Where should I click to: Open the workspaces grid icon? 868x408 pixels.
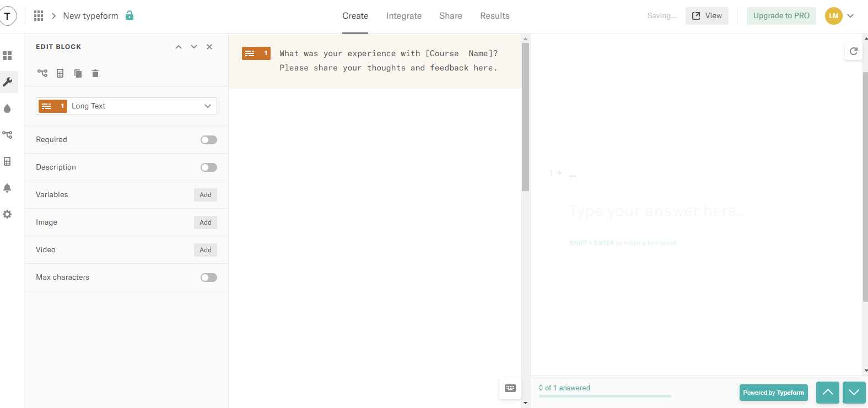click(39, 16)
